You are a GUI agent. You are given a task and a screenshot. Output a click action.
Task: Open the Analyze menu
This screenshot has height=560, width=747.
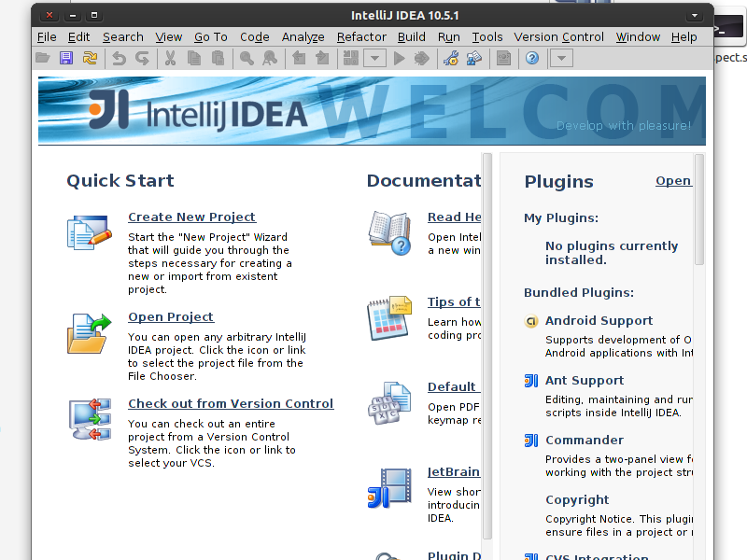[x=303, y=37]
